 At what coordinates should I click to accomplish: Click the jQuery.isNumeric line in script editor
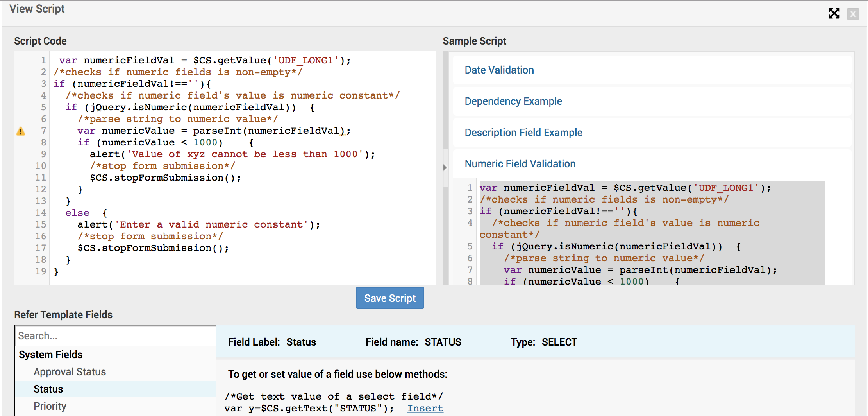click(190, 107)
